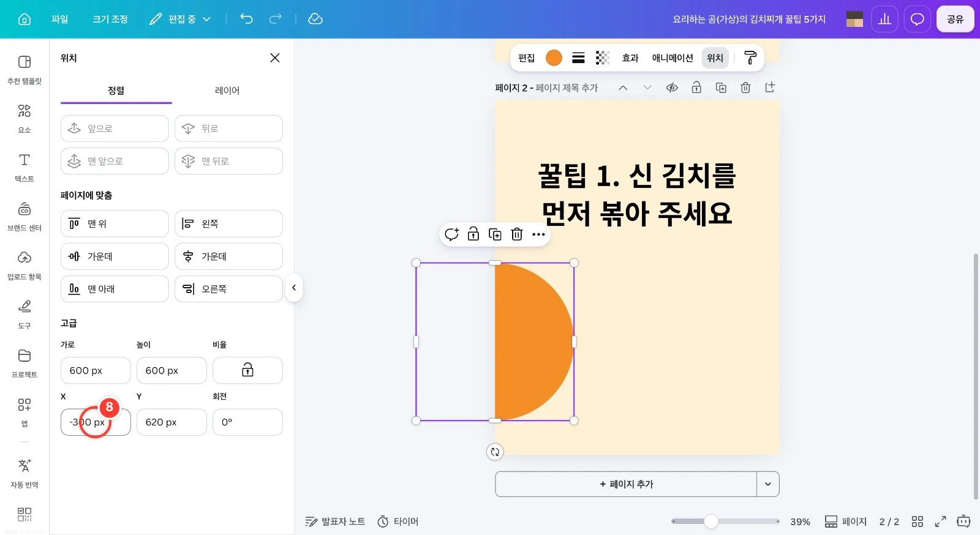Enter fullscreen presentation mode

940,522
